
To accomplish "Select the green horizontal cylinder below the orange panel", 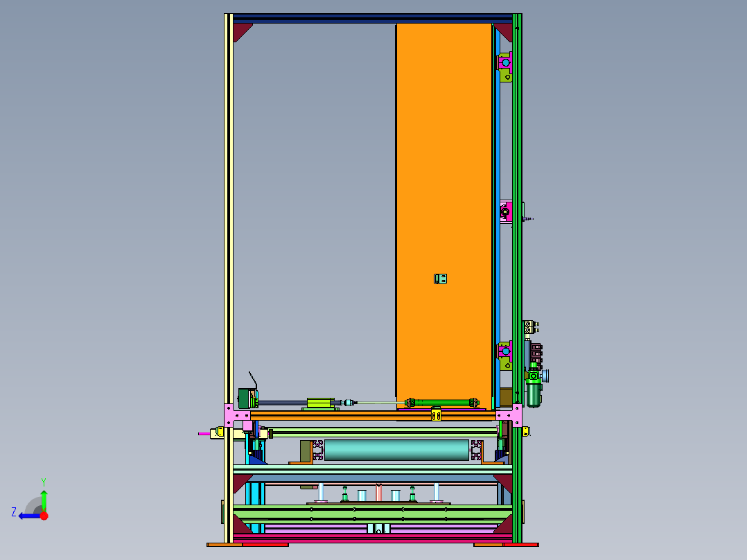I will [x=442, y=403].
